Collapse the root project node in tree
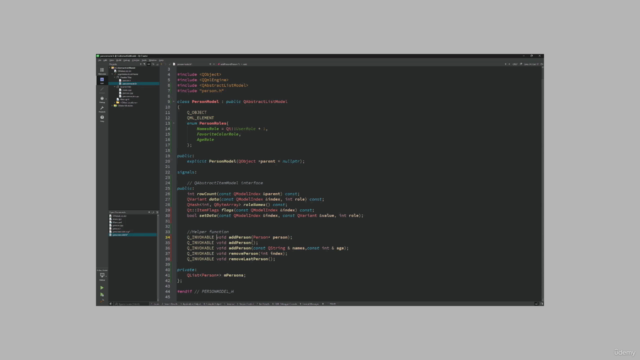Viewport: 640px width, 360px height. click(x=110, y=68)
